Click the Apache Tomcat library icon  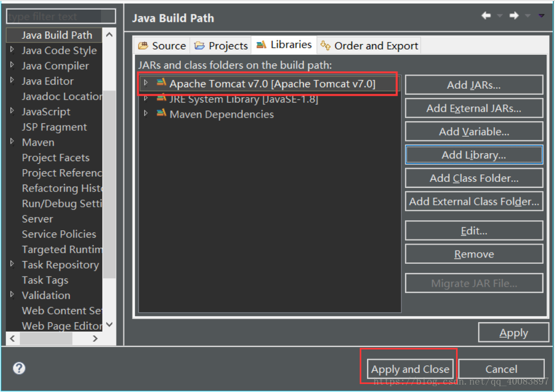[x=161, y=83]
